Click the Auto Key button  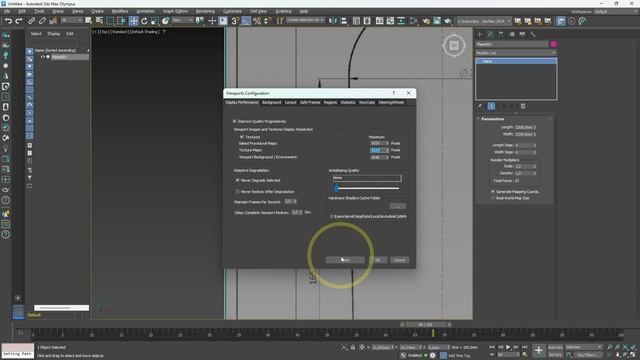point(555,347)
